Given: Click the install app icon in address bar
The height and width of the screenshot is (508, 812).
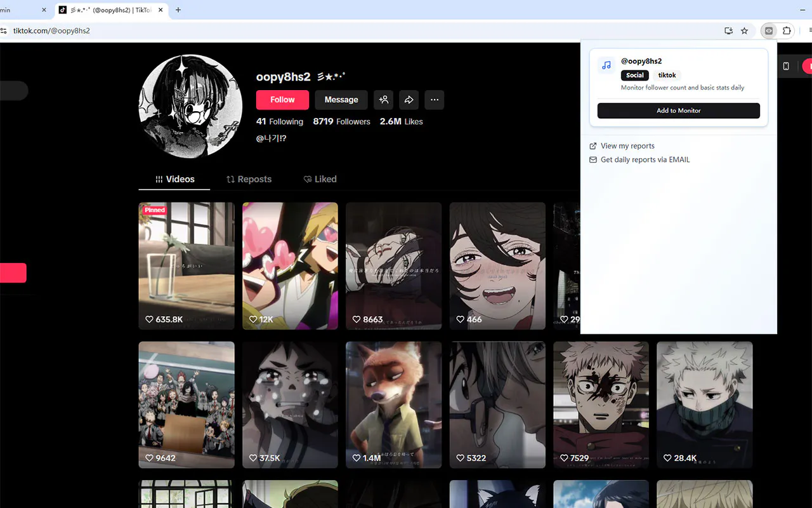Looking at the screenshot, I should click(x=729, y=30).
